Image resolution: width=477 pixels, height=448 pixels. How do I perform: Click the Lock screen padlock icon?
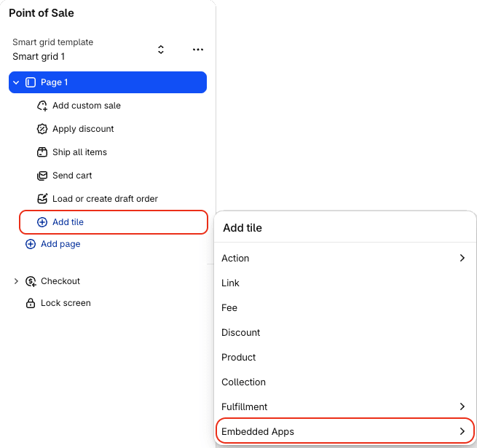31,303
